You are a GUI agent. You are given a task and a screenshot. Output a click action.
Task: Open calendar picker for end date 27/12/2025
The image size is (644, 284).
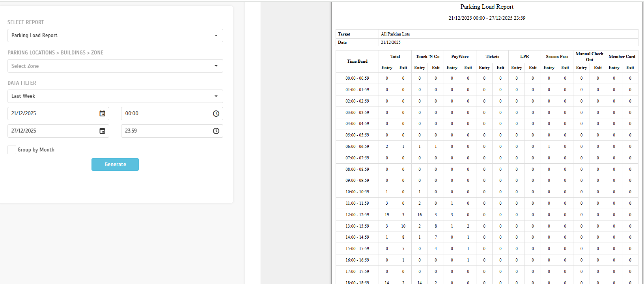pyautogui.click(x=102, y=131)
